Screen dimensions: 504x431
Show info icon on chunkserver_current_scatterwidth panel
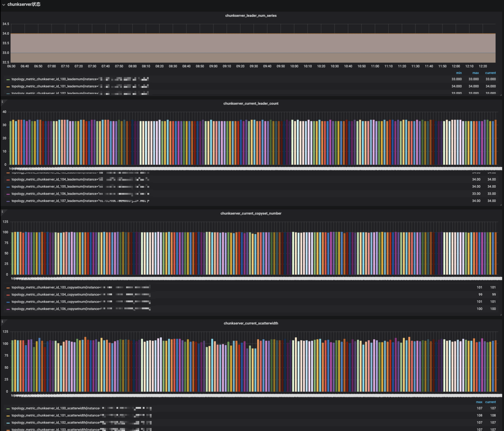point(2,321)
